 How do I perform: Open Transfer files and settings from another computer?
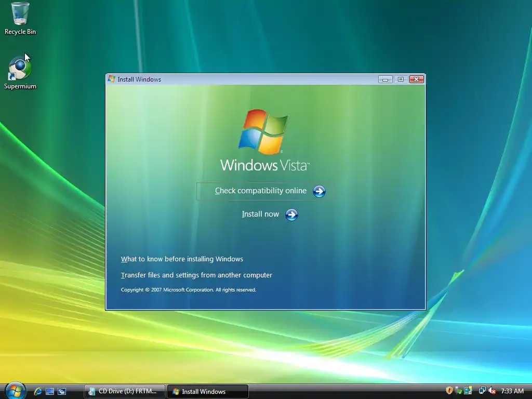coord(196,275)
